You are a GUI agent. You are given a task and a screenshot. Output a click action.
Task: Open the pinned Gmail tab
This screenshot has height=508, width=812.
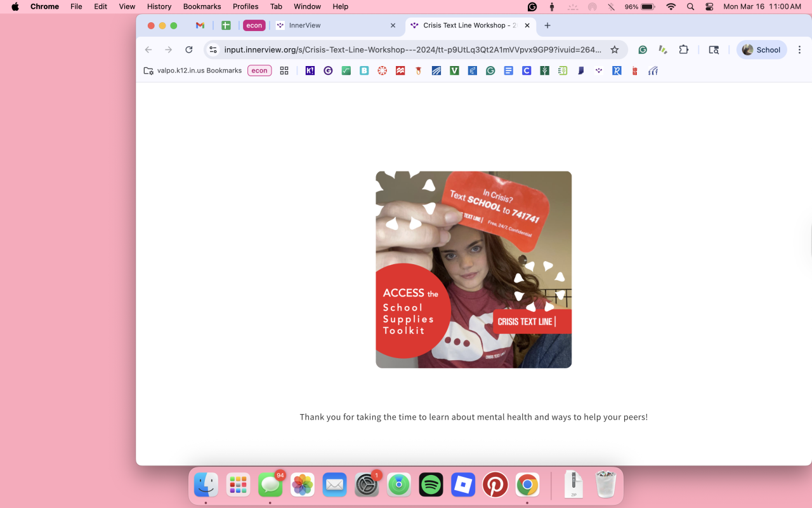(x=200, y=25)
